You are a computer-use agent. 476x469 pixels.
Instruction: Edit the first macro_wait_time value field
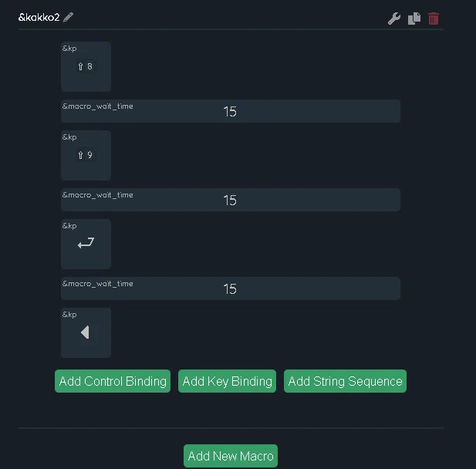pyautogui.click(x=231, y=111)
